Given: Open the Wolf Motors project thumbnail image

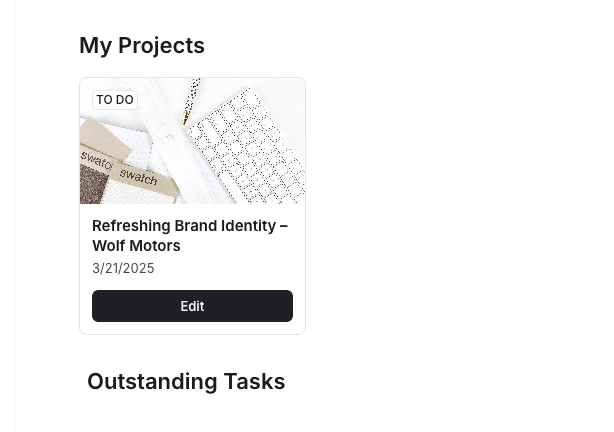Looking at the screenshot, I should pos(192,141).
